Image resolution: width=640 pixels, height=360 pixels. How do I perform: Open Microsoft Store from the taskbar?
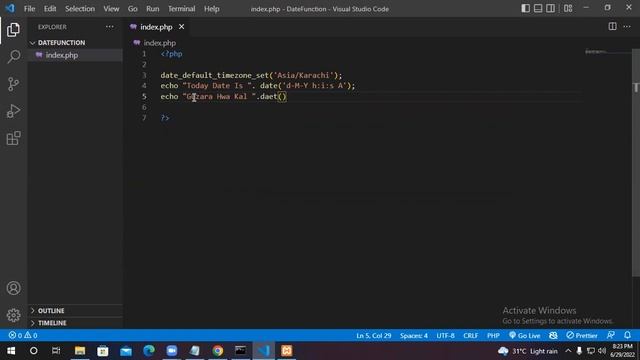pyautogui.click(x=103, y=351)
